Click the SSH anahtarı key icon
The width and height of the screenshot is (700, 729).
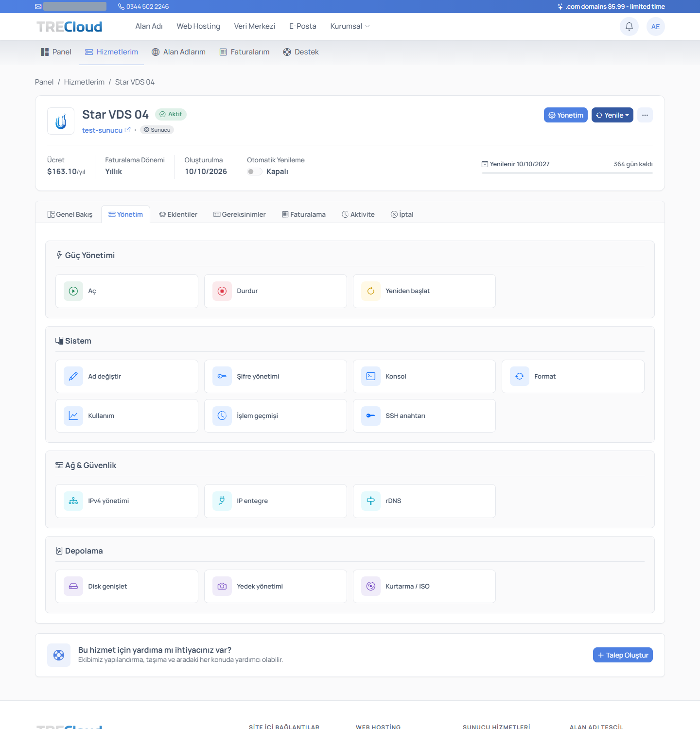tap(371, 416)
